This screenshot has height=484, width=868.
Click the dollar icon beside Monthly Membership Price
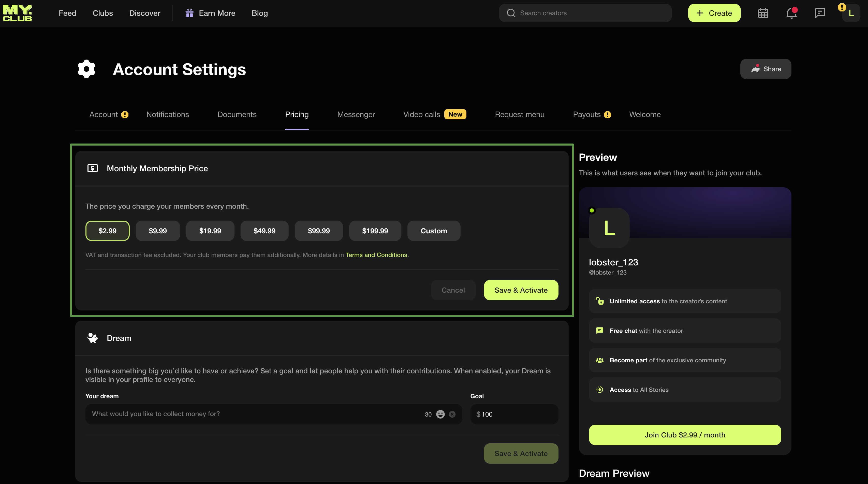click(92, 168)
